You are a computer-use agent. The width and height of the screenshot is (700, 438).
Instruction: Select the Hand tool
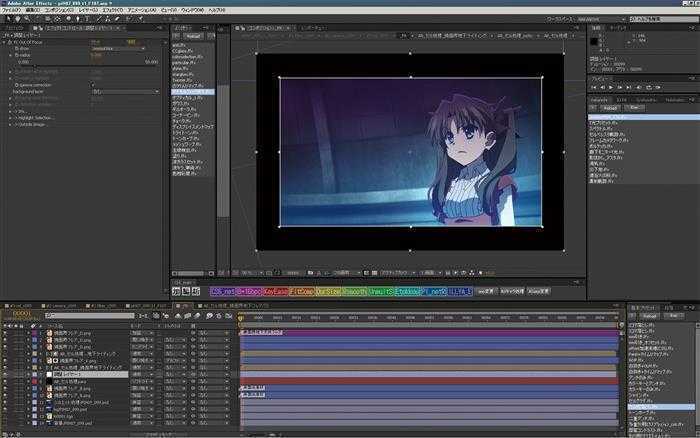[x=18, y=19]
